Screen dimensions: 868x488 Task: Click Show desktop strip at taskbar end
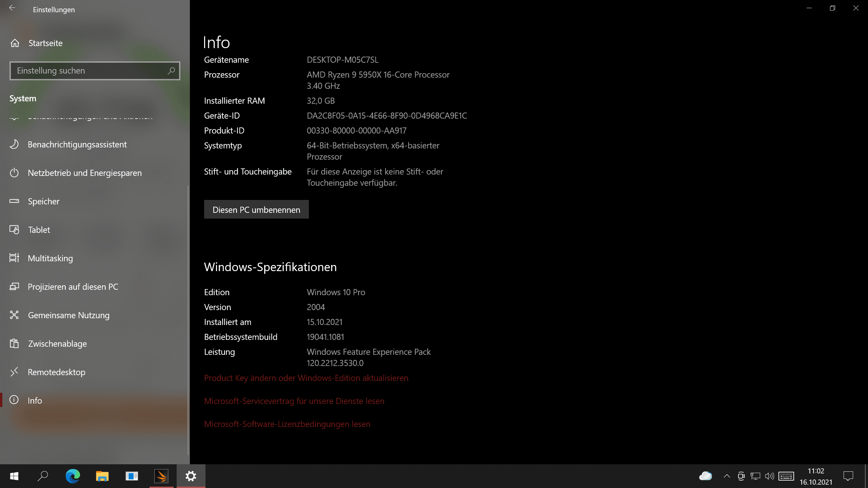[866, 476]
